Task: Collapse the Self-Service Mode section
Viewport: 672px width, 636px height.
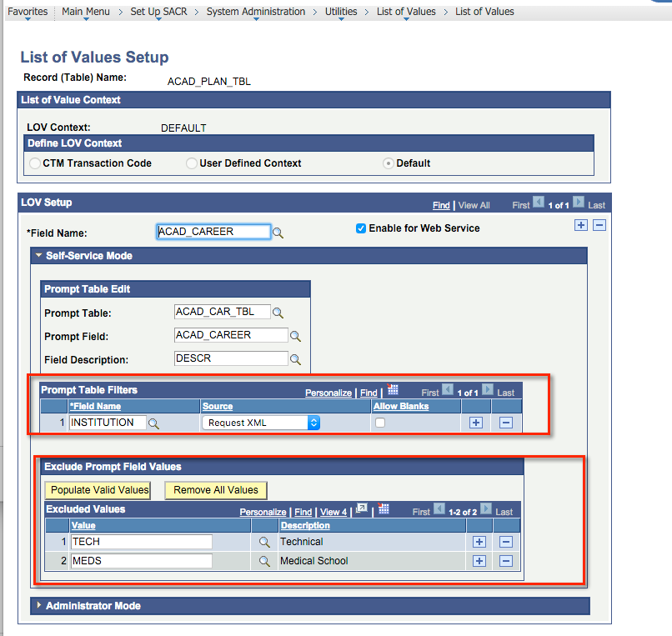Action: (38, 256)
